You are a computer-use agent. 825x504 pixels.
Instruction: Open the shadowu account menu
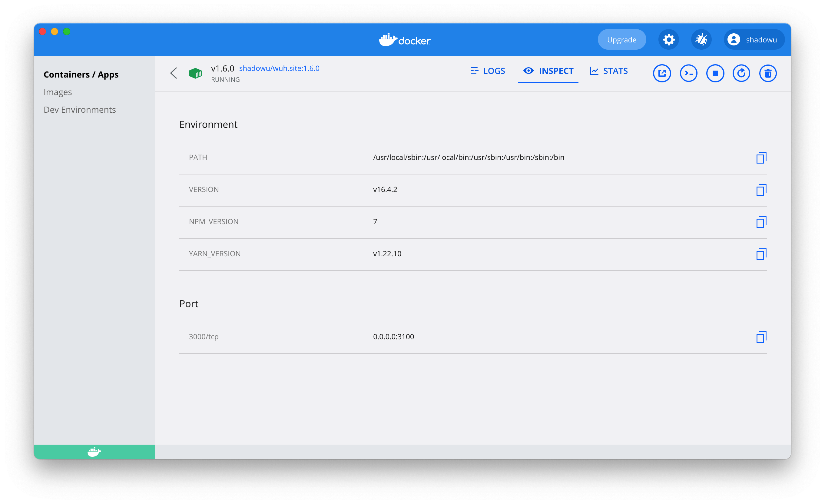tap(754, 39)
